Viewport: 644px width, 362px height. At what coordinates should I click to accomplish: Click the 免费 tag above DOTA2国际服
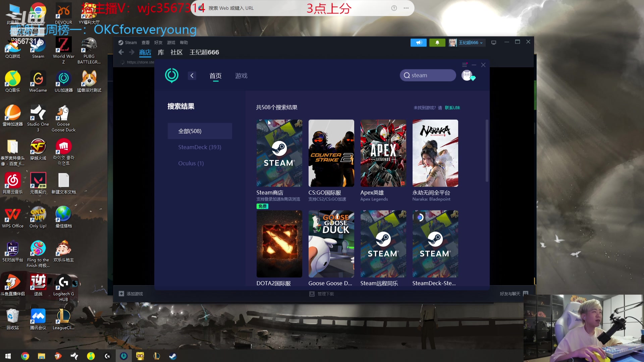[262, 206]
